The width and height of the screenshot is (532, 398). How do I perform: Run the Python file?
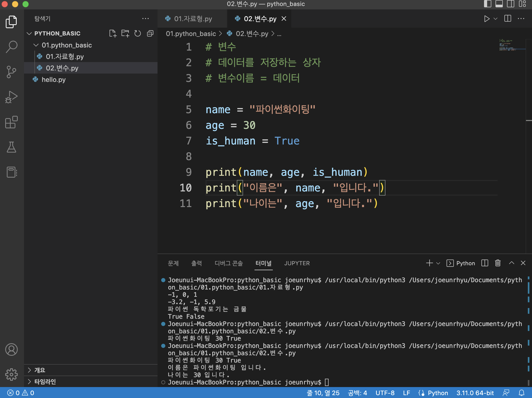pos(487,19)
